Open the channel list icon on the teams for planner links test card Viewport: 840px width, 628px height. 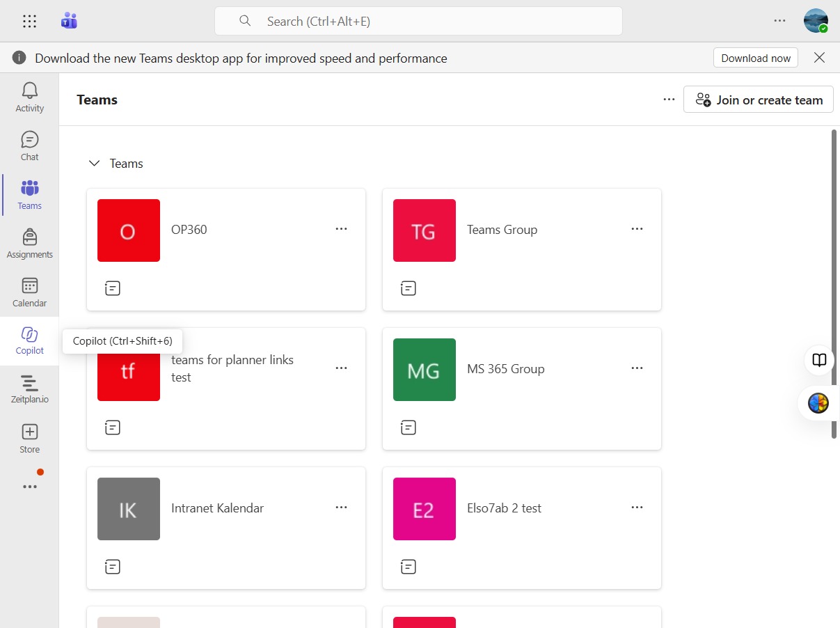112,427
